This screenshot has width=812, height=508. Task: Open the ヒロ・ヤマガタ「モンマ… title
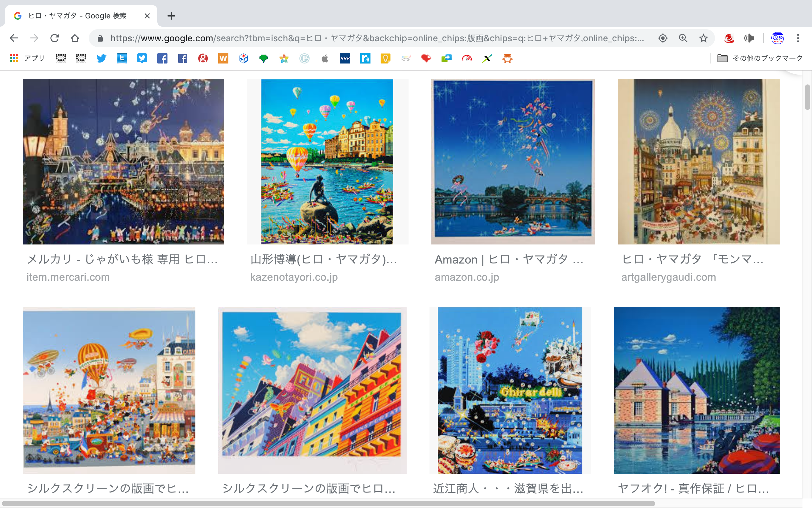point(692,259)
